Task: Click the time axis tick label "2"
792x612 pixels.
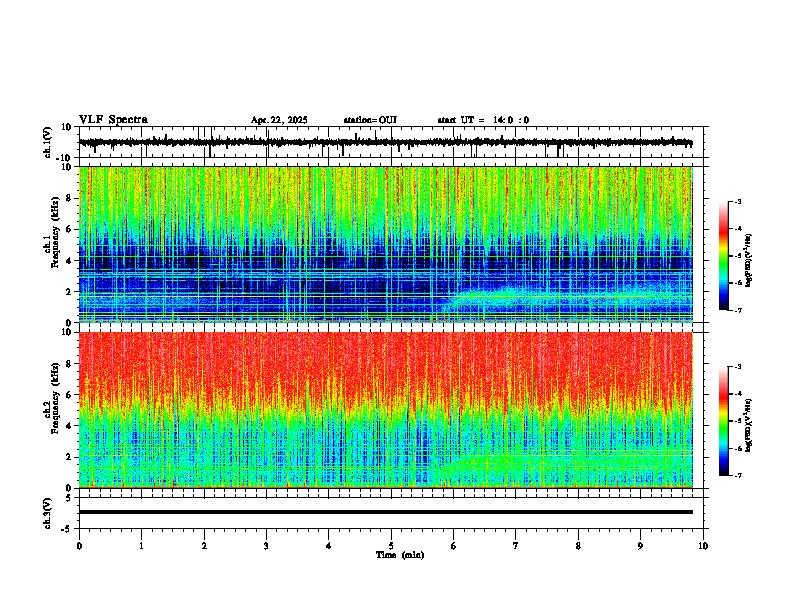Action: 204,546
